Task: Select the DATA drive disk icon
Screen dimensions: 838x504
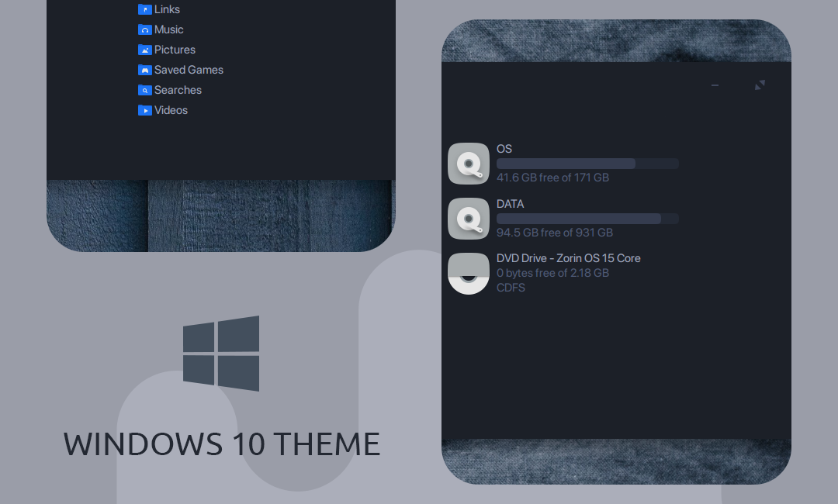Action: [x=469, y=219]
